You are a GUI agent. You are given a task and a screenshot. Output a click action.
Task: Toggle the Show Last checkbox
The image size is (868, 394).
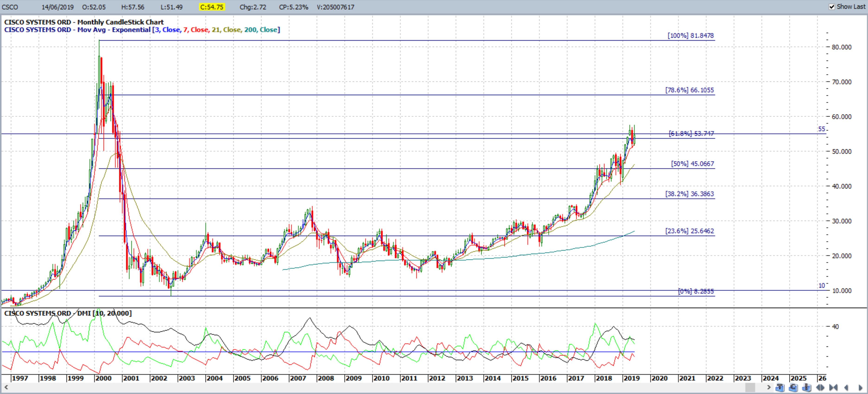click(832, 7)
